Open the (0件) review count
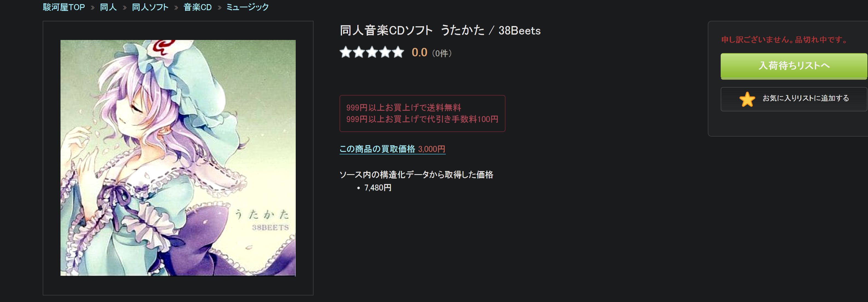 point(442,53)
